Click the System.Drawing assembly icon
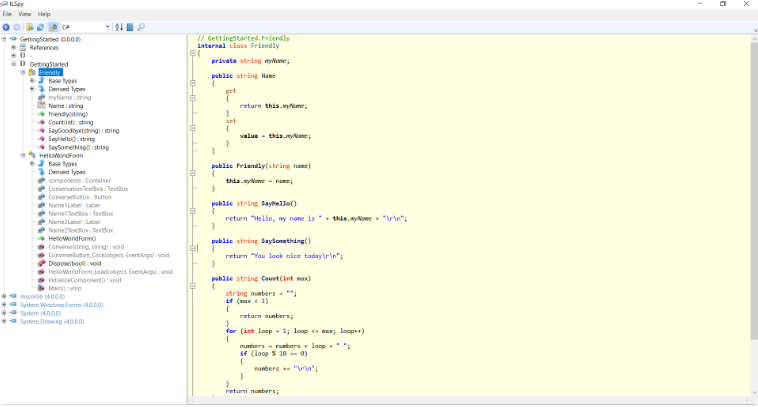758x407 pixels. [13, 321]
